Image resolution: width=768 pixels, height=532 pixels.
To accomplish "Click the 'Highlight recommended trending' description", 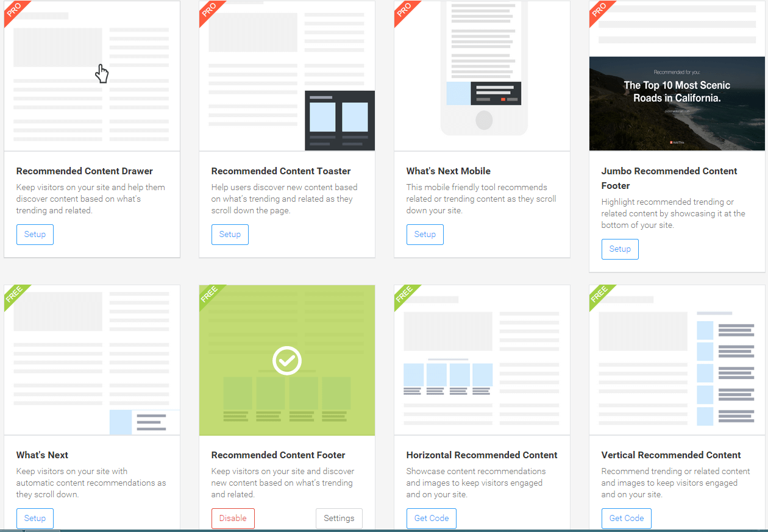I will click(674, 213).
